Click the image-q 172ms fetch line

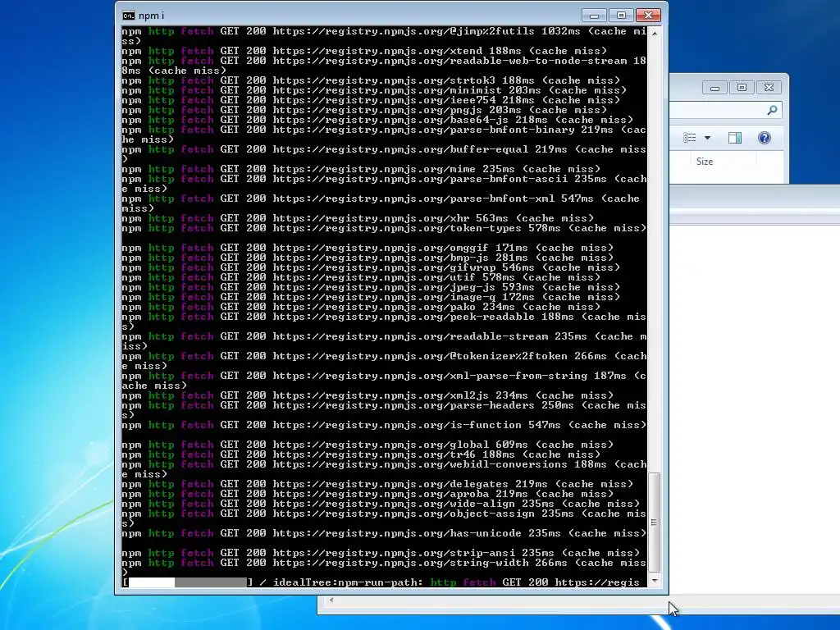(371, 297)
